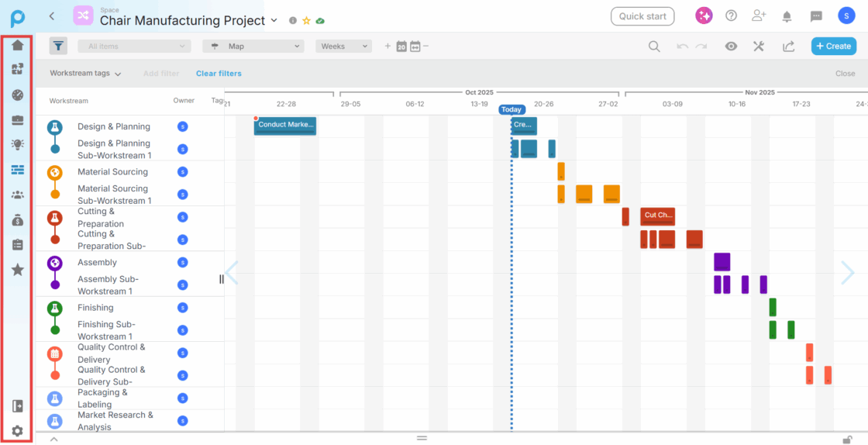The image size is (868, 445).
Task: Click the money bag budget icon
Action: [x=17, y=220]
